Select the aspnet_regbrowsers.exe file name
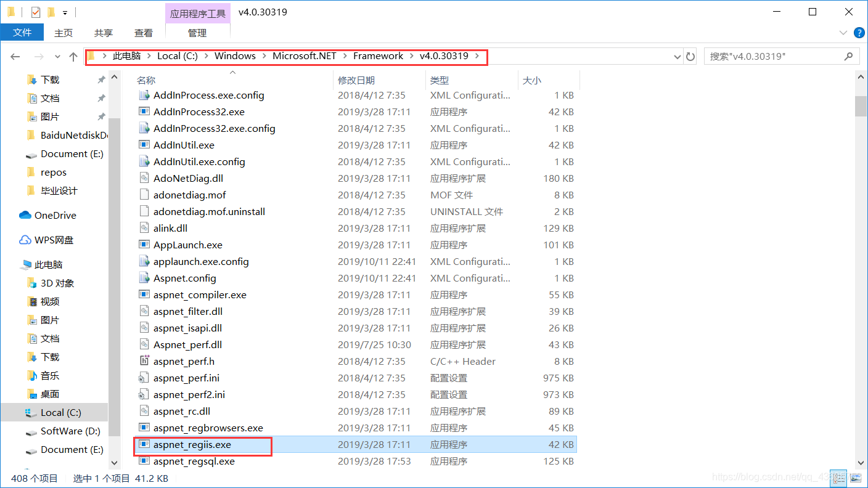Screen dimensions: 868x488 point(208,428)
